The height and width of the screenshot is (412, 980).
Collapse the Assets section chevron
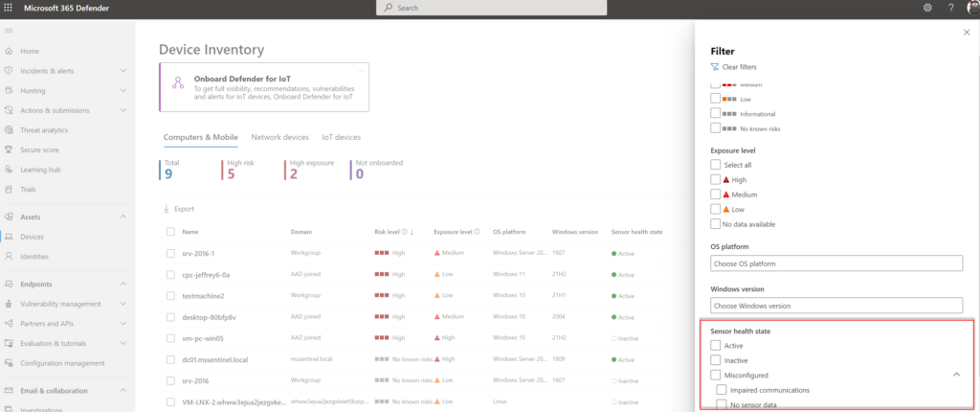click(123, 217)
